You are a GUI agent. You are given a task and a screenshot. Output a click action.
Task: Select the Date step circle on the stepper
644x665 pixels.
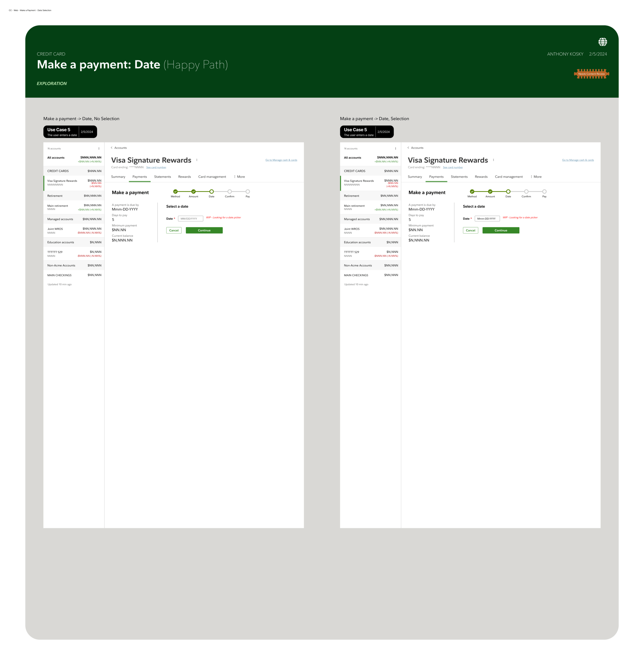pos(212,192)
